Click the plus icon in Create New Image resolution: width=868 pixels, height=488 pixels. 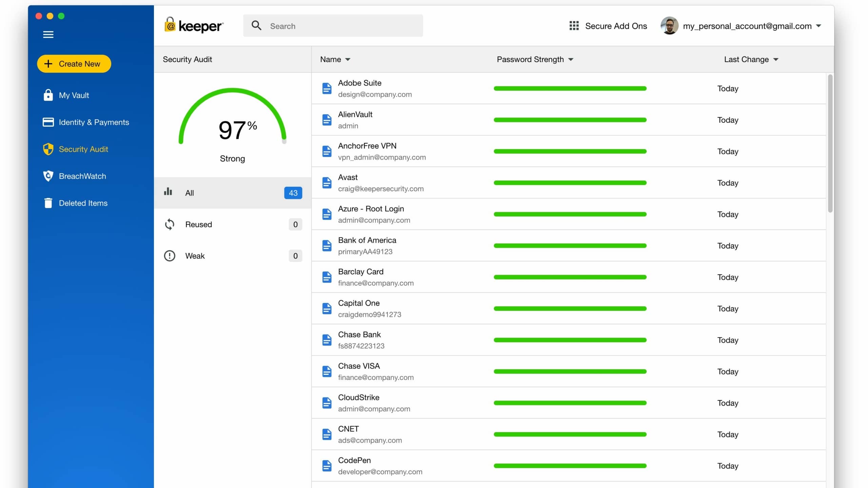point(48,64)
